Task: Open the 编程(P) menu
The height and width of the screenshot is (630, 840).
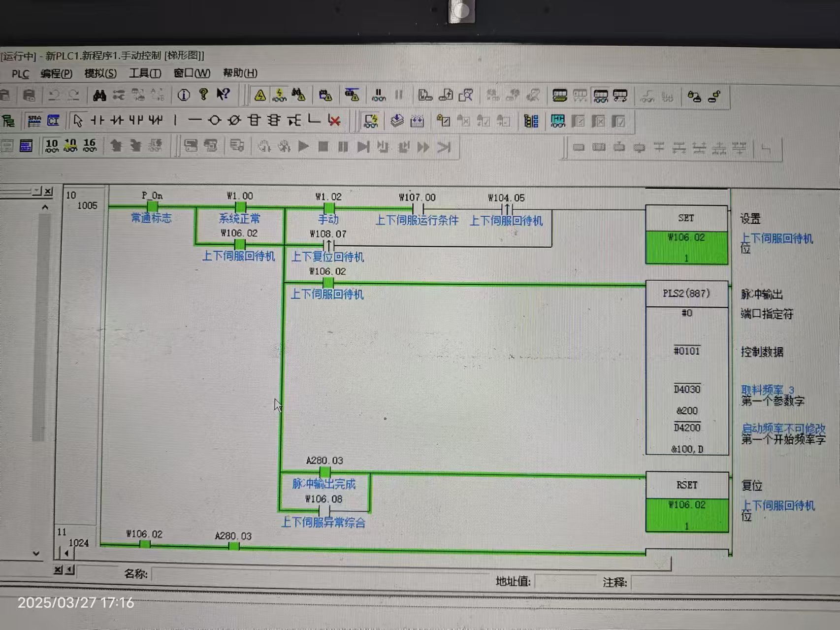Action: coord(56,73)
